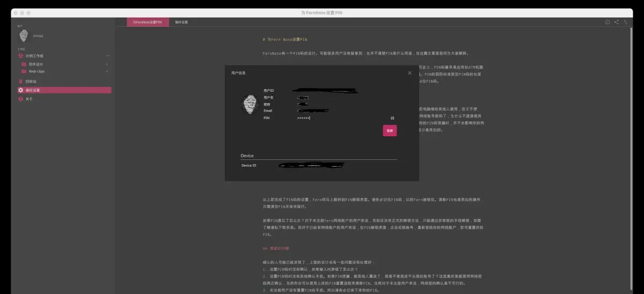The width and height of the screenshot is (644, 294).
Task: Close the 用户信息 dialog with the X
Action: tap(409, 72)
